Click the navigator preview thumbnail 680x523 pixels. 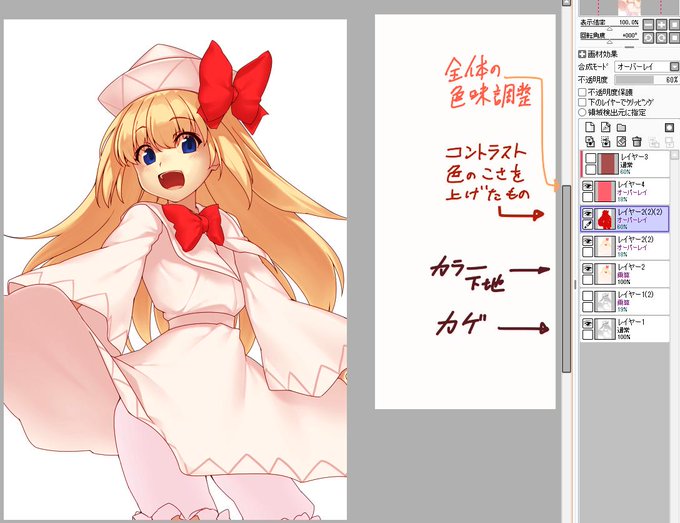click(x=629, y=7)
